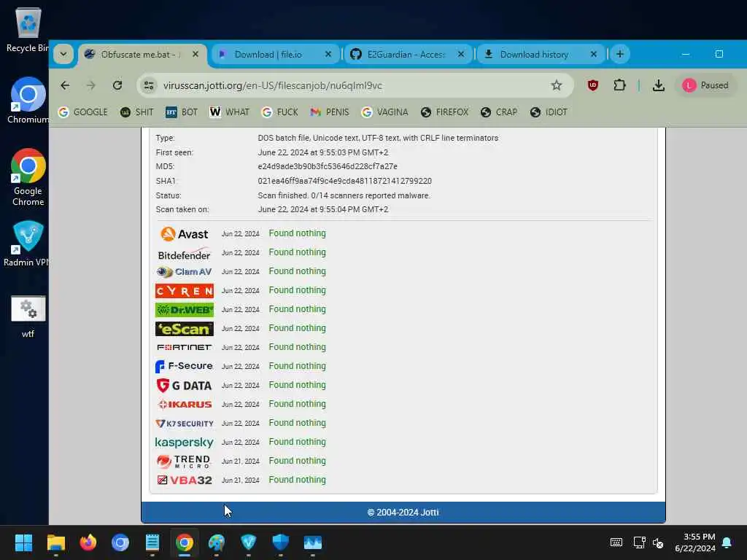This screenshot has height=560, width=747.
Task: Close the Download | file.io tab
Action: click(x=328, y=54)
